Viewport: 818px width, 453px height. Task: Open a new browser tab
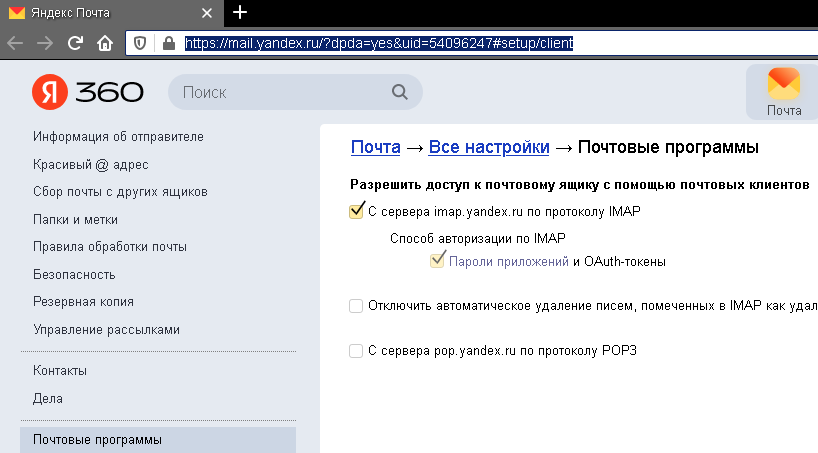239,12
